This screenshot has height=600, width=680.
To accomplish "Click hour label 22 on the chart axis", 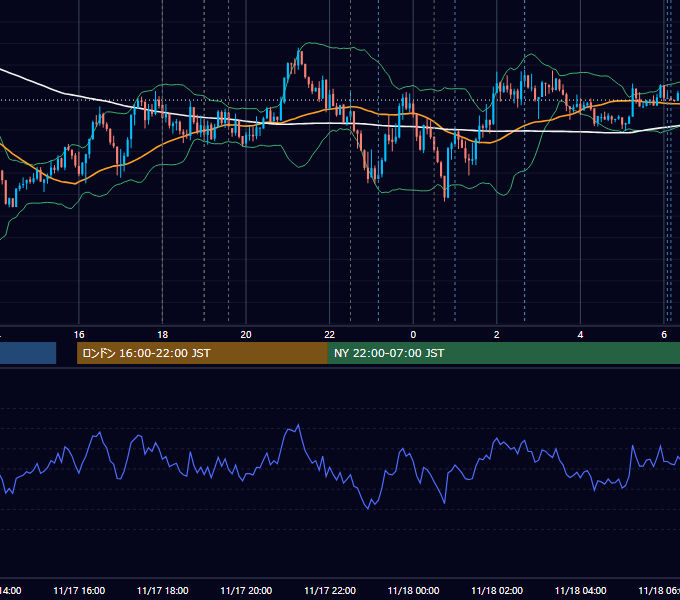I will tap(330, 335).
